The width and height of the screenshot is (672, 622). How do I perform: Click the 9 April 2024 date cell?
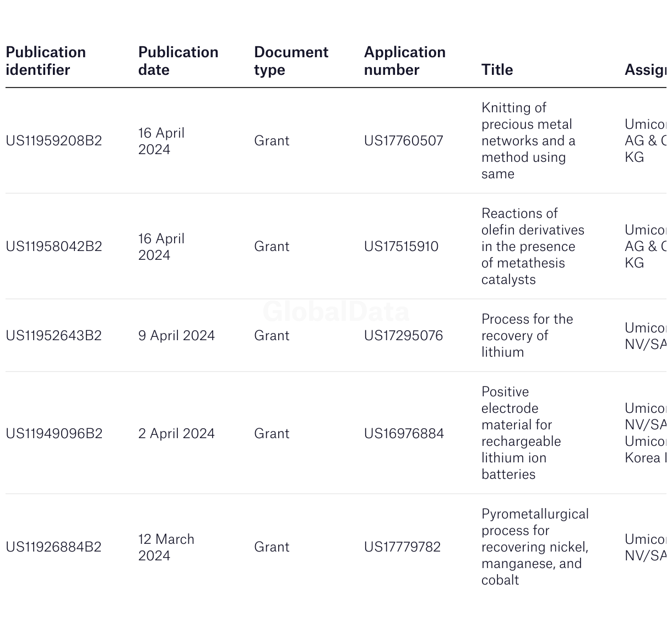pyautogui.click(x=176, y=336)
